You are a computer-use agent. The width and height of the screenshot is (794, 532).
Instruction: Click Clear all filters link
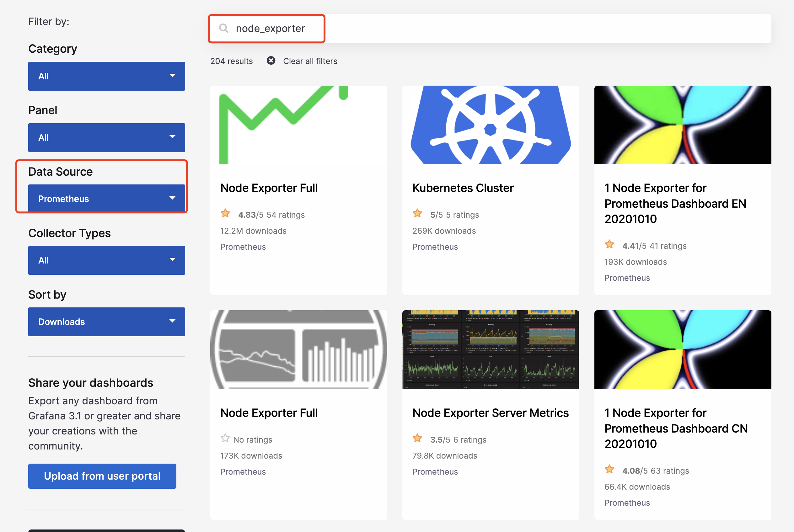tap(310, 61)
